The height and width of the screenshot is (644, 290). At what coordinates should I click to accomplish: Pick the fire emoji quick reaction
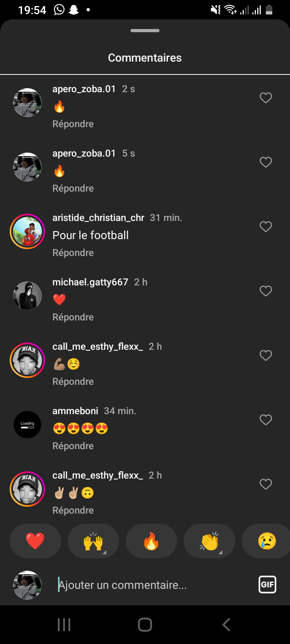(x=151, y=541)
